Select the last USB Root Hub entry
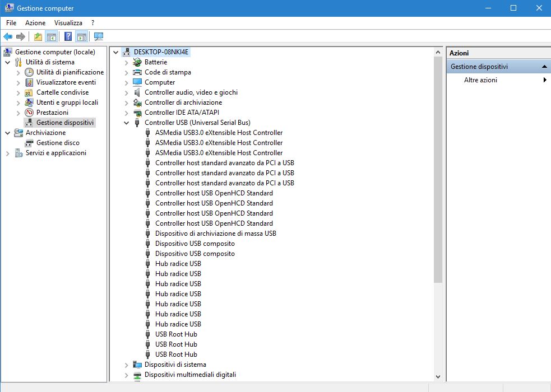This screenshot has width=551, height=392. (x=177, y=354)
